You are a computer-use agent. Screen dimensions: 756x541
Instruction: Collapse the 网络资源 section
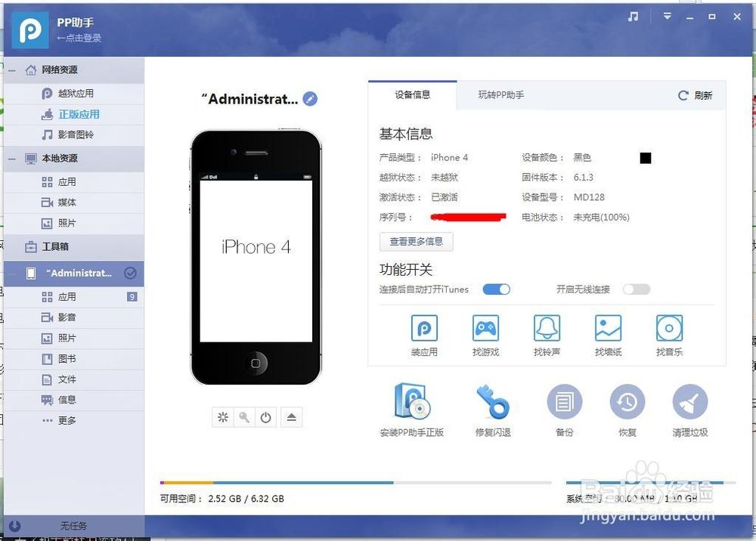click(x=12, y=70)
